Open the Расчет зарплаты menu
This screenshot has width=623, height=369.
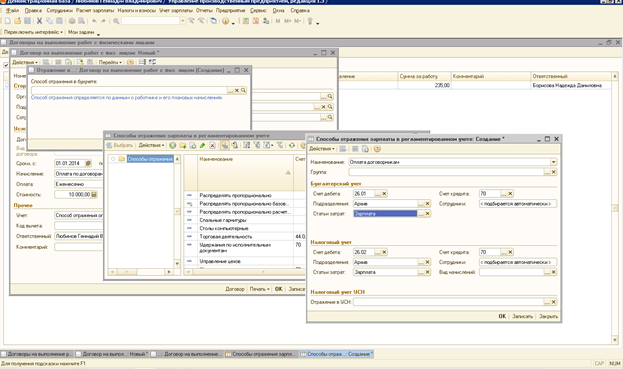pyautogui.click(x=95, y=11)
